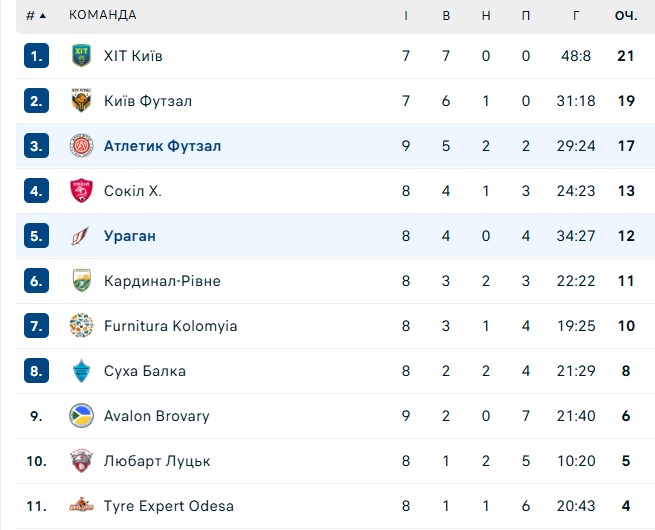
Task: Click the Київ Футзал team logo
Action: pos(81,101)
